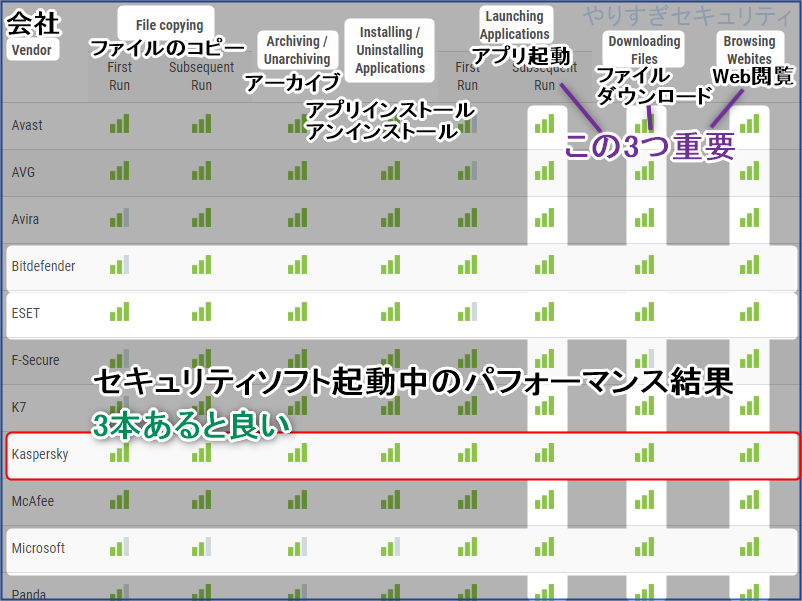Viewport: 802px width, 601px height.
Task: Click AVG's Downloading Files rating bars
Action: pos(644,171)
